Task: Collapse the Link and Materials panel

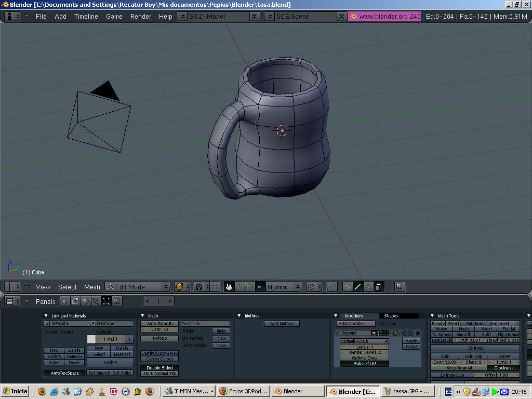Action: click(x=46, y=315)
